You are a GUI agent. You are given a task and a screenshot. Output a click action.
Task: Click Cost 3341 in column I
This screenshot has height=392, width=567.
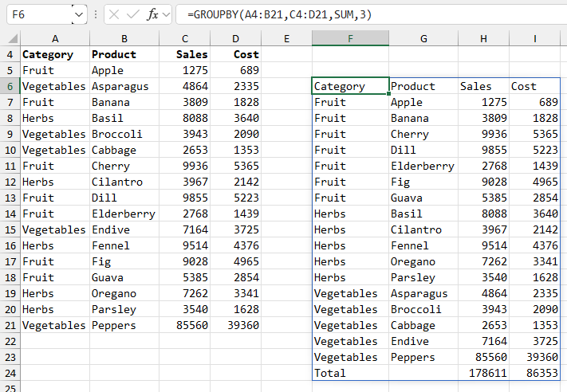click(535, 261)
